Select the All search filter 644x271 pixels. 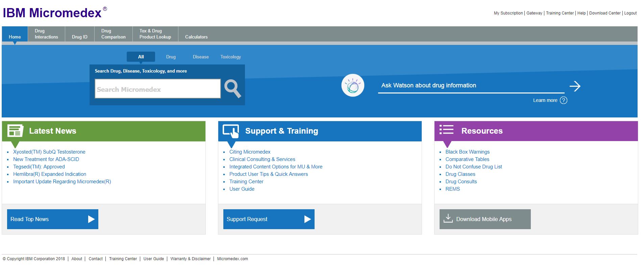click(x=141, y=57)
